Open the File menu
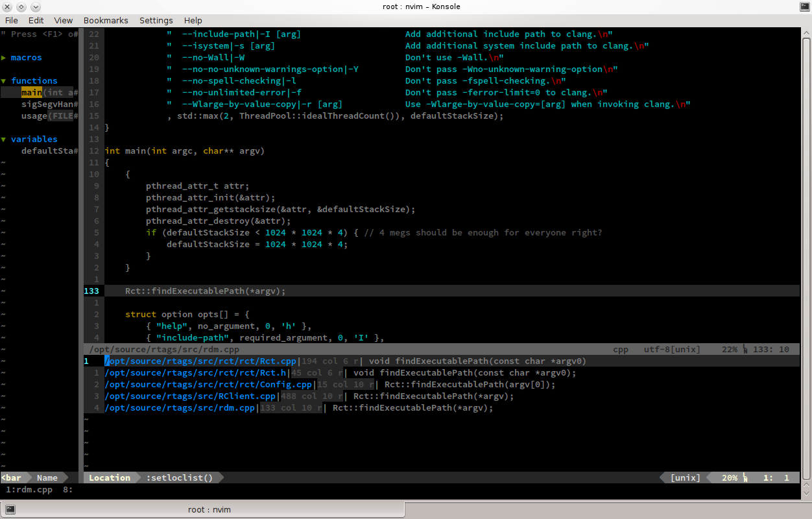 point(11,20)
